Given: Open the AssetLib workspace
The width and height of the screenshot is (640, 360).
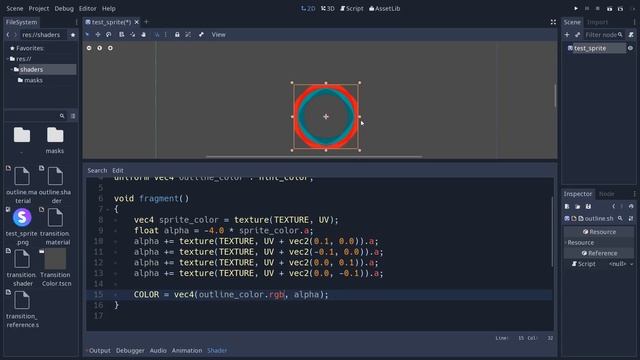Looking at the screenshot, I should click(384, 8).
